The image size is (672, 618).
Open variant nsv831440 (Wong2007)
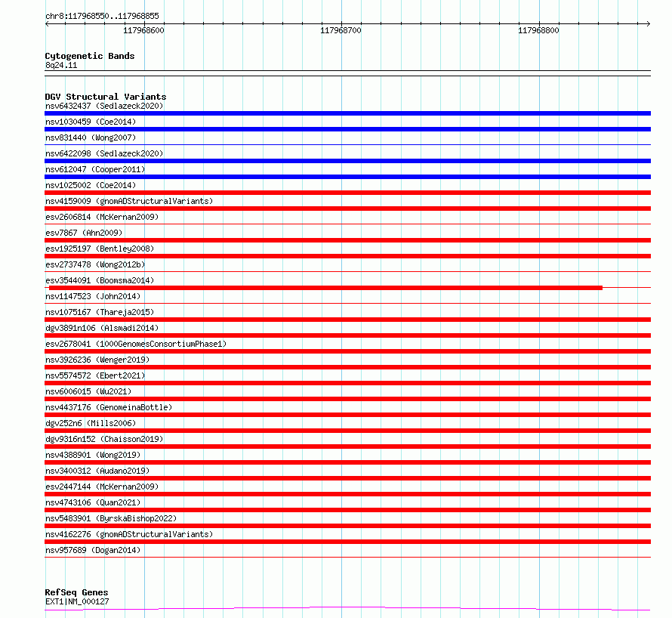pyautogui.click(x=91, y=138)
